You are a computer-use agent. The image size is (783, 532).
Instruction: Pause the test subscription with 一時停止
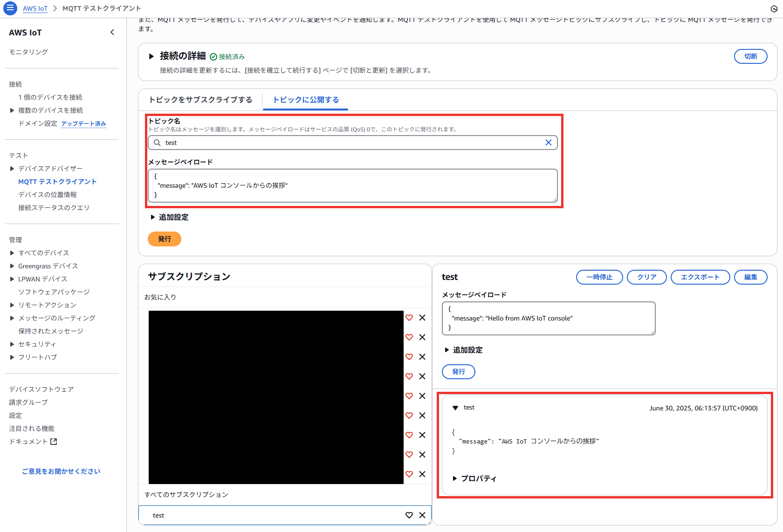[x=599, y=277]
